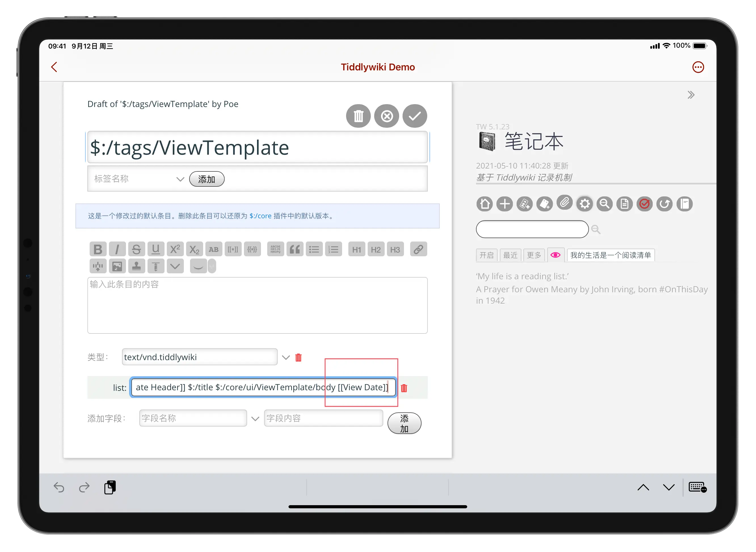Apply underline formatting
Image resolution: width=756 pixels, height=552 pixels.
pos(156,249)
